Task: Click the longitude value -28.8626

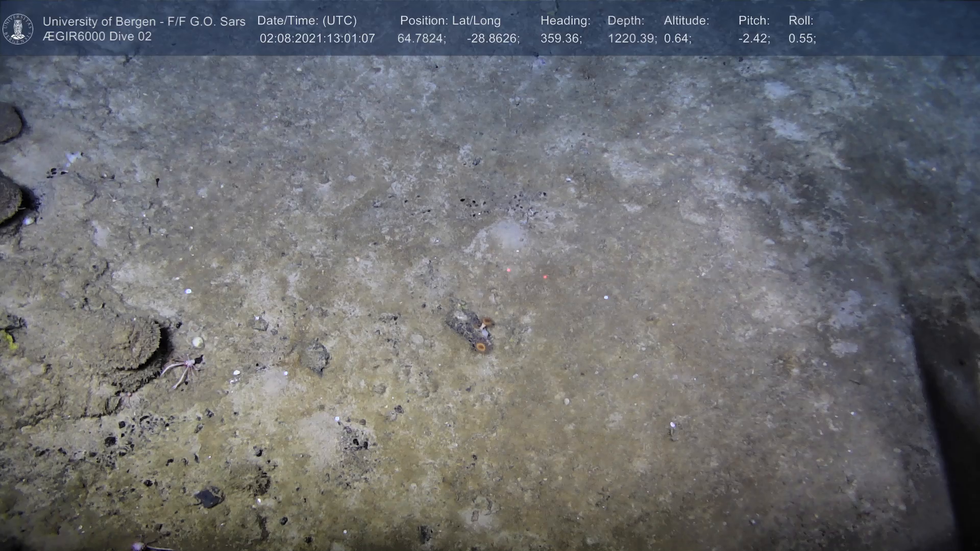Action: click(x=493, y=39)
